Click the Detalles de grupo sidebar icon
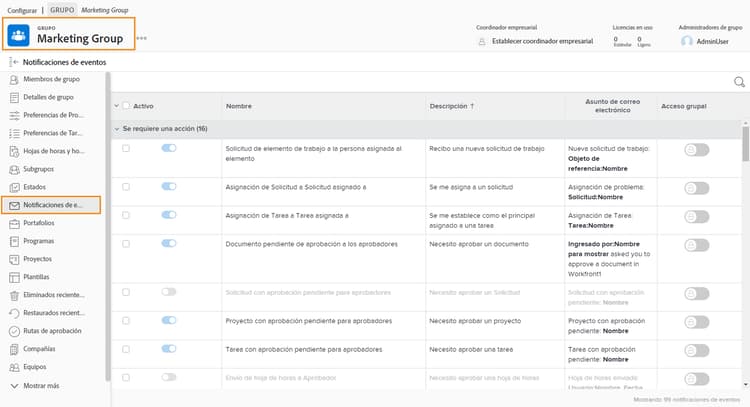Viewport: 750px width, 407px height. [14, 98]
